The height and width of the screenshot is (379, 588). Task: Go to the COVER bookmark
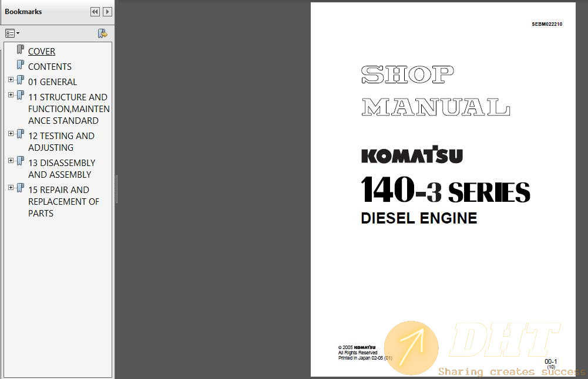[x=42, y=52]
